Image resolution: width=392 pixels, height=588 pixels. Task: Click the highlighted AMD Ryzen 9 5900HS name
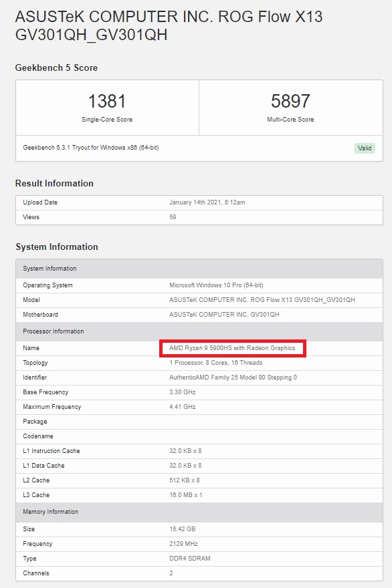232,348
